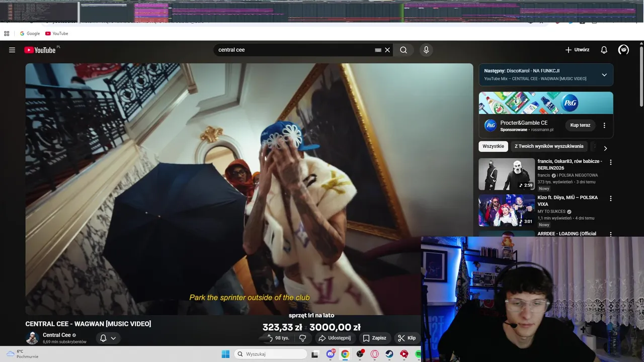Click the '6,69 mln subskrybentów' text

click(x=64, y=342)
